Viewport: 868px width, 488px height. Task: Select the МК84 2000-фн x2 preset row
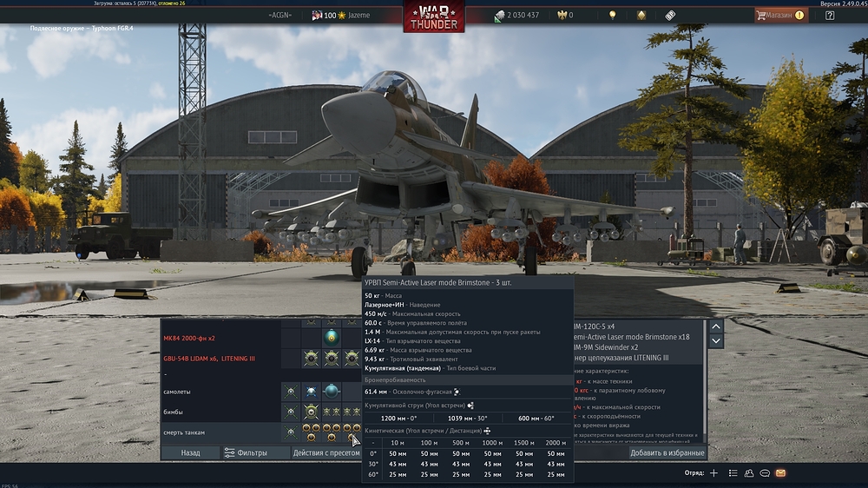pyautogui.click(x=189, y=337)
